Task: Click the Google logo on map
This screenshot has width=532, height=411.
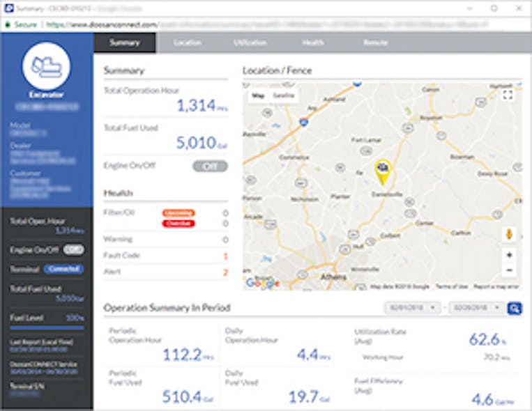Action: click(x=262, y=283)
